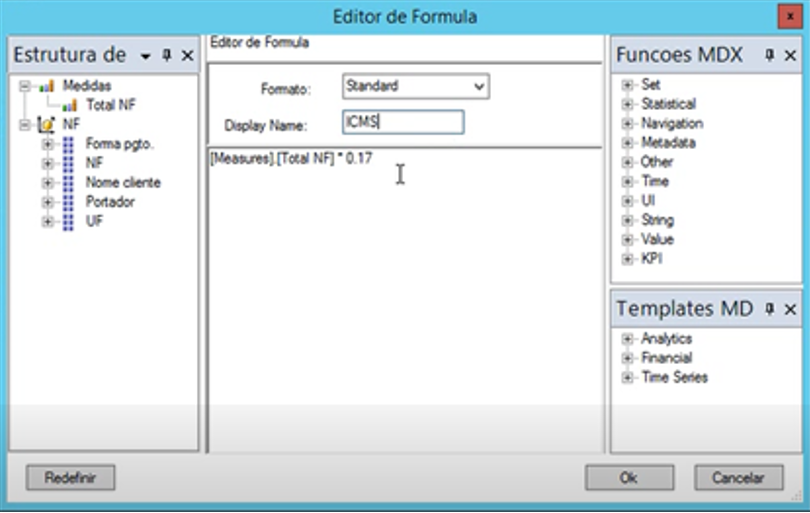This screenshot has width=810, height=513.
Task: Select the Nome cliente label
Action: [123, 183]
